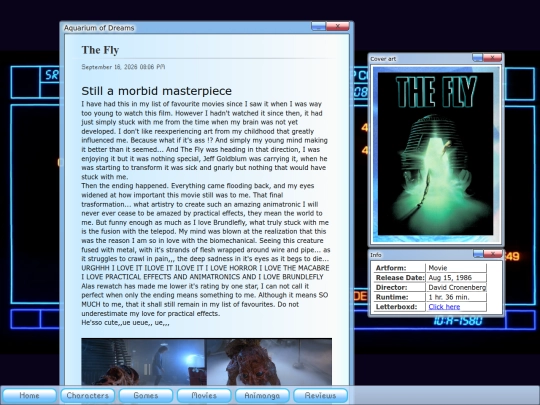Click the 'Aug 15, 1986' release date cell
540x405 pixels.
click(456, 278)
